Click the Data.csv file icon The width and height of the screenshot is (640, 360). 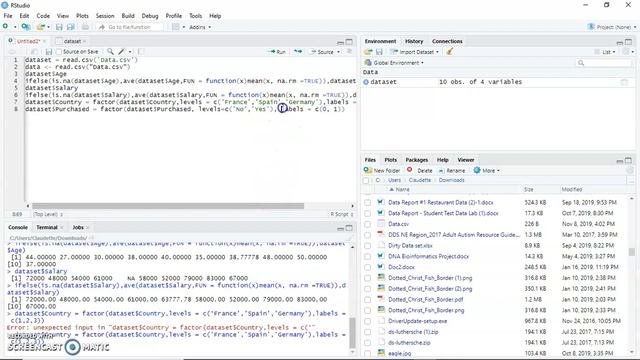381,224
